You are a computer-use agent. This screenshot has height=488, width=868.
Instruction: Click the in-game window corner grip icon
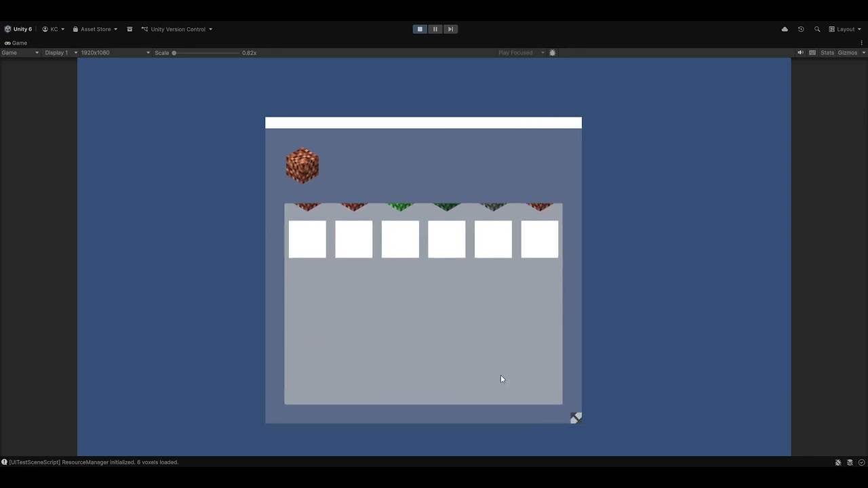point(576,418)
